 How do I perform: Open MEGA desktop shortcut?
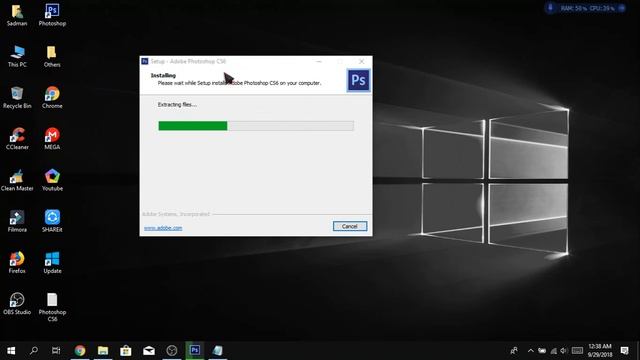52,138
